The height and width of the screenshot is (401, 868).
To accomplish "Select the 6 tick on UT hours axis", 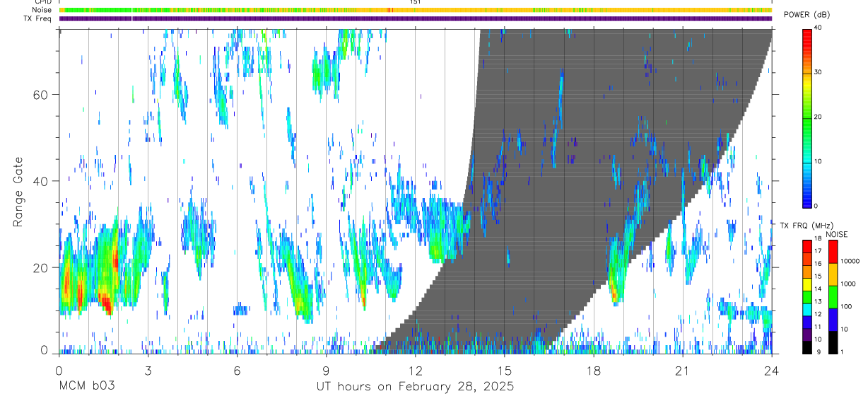I will 237,369.
